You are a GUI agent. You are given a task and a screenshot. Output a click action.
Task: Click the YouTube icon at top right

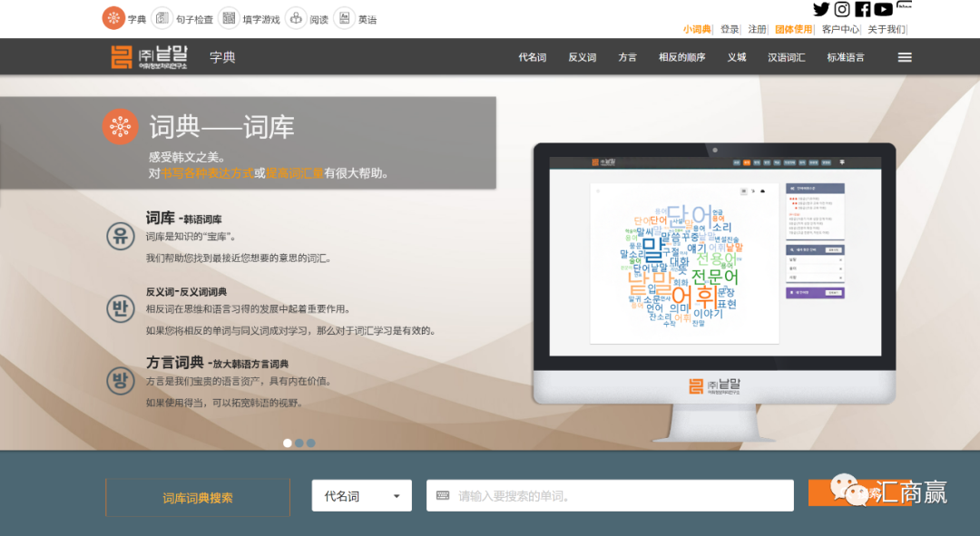click(x=882, y=10)
